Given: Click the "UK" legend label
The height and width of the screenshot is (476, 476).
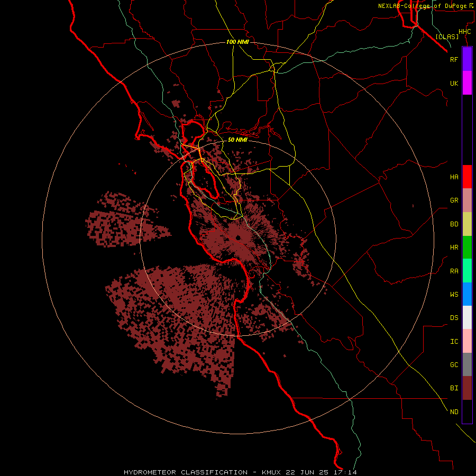Looking at the screenshot, I should tap(454, 83).
